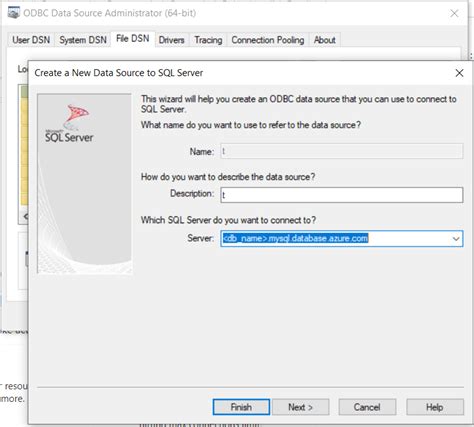
Task: Open the About tab
Action: [324, 40]
